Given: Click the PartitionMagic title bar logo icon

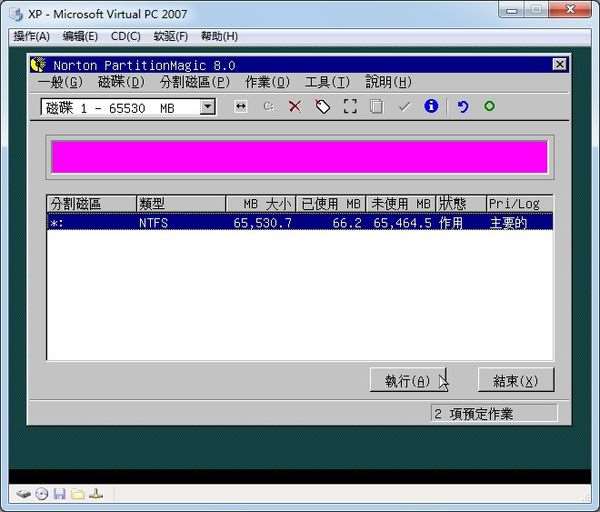Looking at the screenshot, I should (x=38, y=64).
